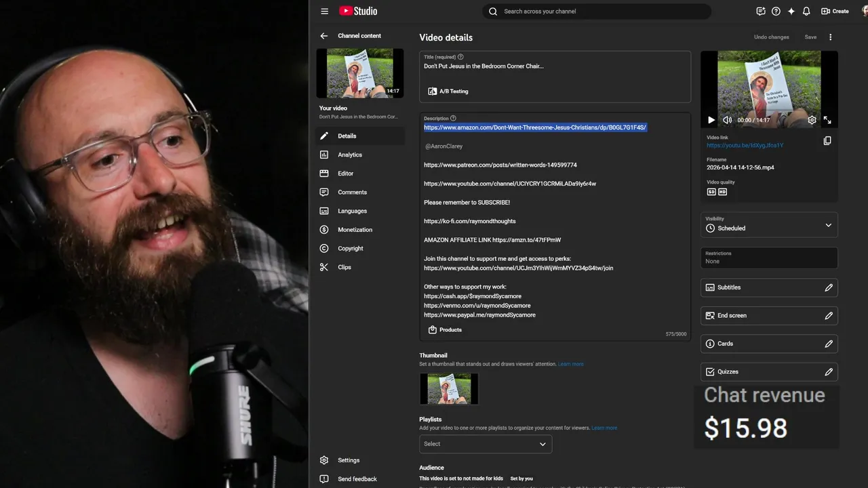Open Products in description
Image resolution: width=868 pixels, height=488 pixels.
[x=445, y=330]
